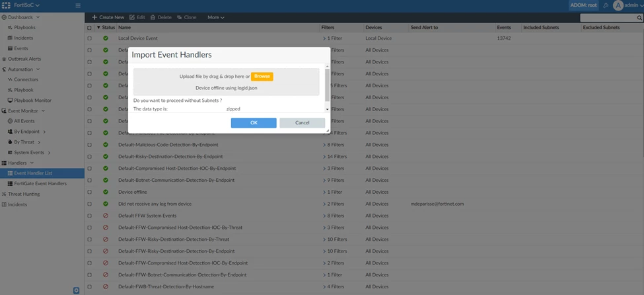Screen dimensions: 644x295
Task: Click the Edit pencil icon in toolbar
Action: point(132,17)
